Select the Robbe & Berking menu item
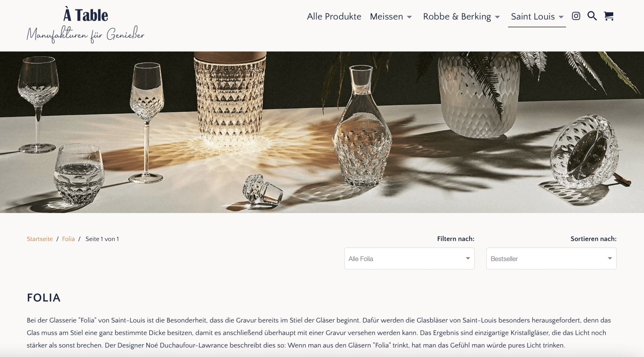 [x=457, y=16]
